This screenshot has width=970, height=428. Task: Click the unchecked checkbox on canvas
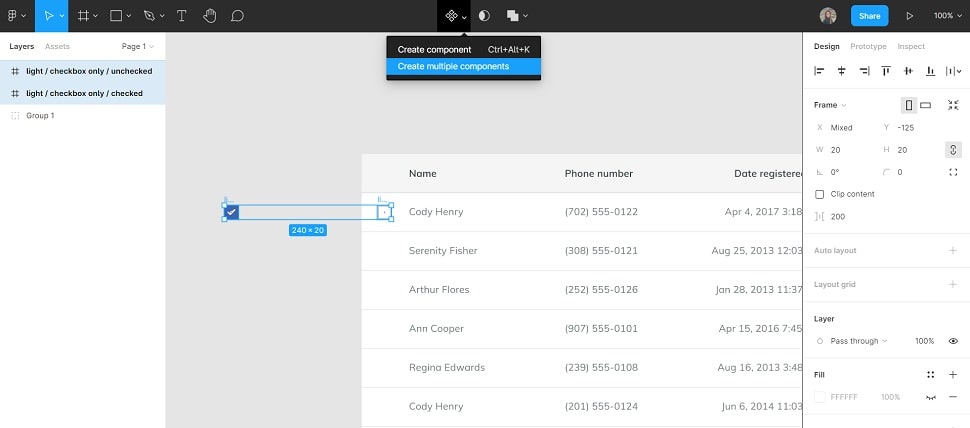pyautogui.click(x=385, y=212)
